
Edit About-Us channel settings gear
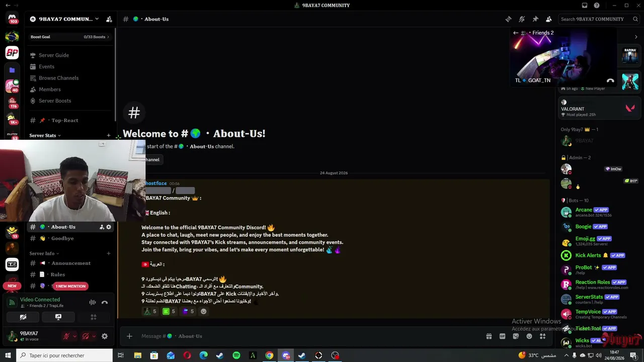[x=109, y=227]
